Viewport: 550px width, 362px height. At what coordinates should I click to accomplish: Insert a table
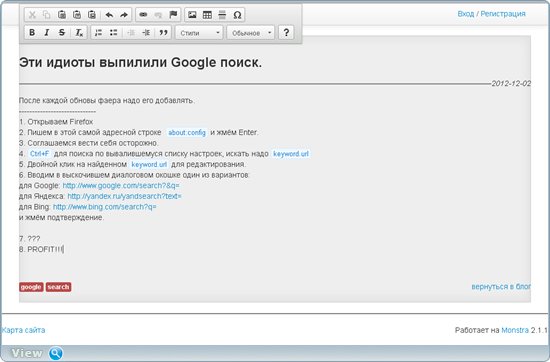tap(207, 15)
